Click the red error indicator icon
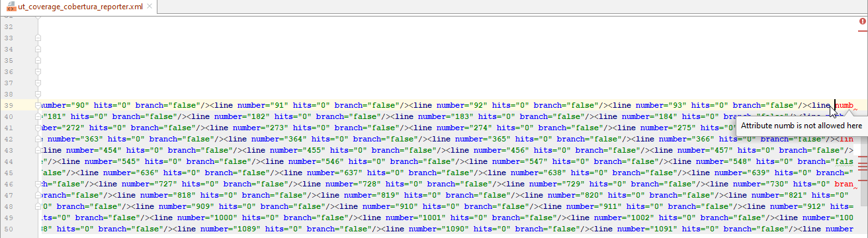The image size is (868, 238). tap(862, 22)
